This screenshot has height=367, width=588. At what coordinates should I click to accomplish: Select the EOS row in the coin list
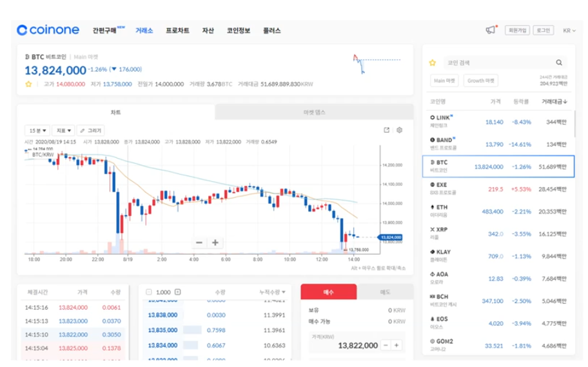click(498, 323)
